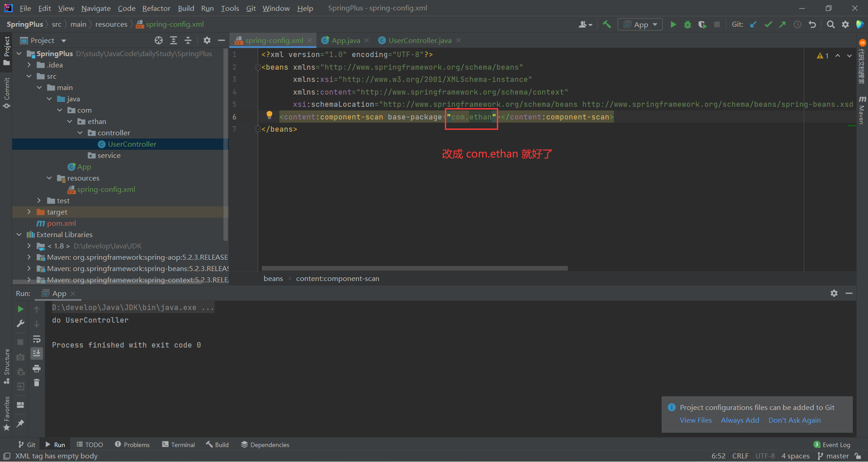Viewport: 868px width, 462px height.
Task: Expand the .idea folder
Action: pos(29,65)
